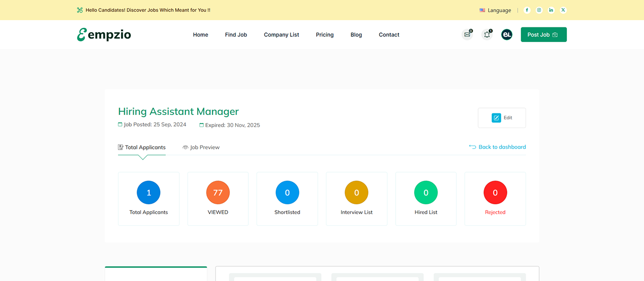Open the Find Job menu item
Screen dimensions: 644x281
click(236, 35)
